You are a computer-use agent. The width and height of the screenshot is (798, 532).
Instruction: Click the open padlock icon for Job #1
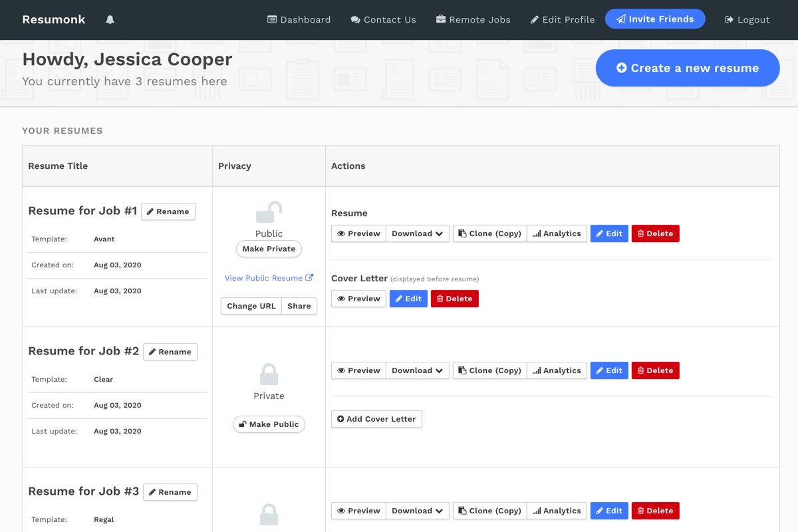point(269,213)
